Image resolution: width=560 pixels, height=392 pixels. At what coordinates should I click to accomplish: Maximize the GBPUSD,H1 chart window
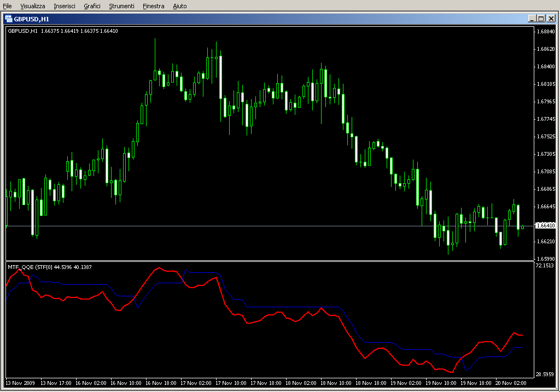click(x=541, y=19)
